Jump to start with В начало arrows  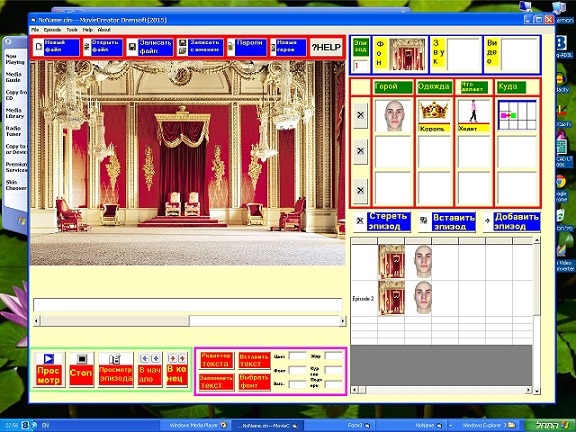[x=150, y=369]
